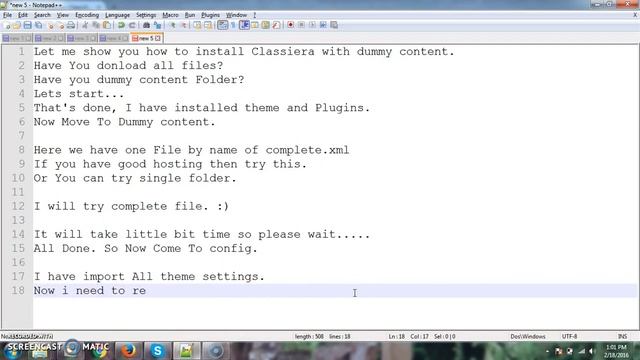
Task: Switch to the new 1 tab
Action: pos(17,38)
